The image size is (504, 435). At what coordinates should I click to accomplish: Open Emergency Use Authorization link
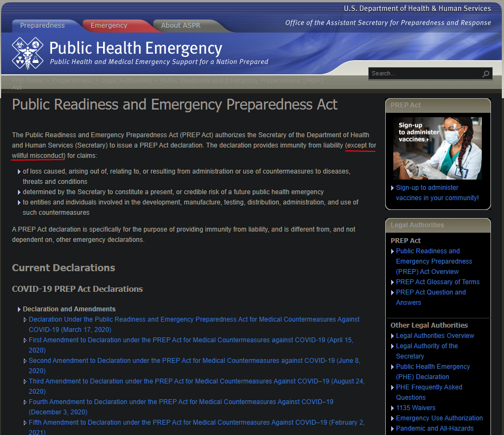point(439,418)
